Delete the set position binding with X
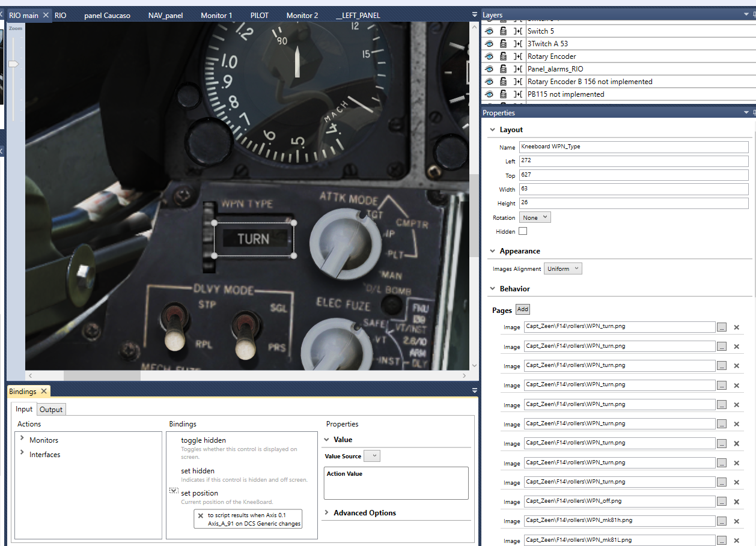 tap(201, 515)
